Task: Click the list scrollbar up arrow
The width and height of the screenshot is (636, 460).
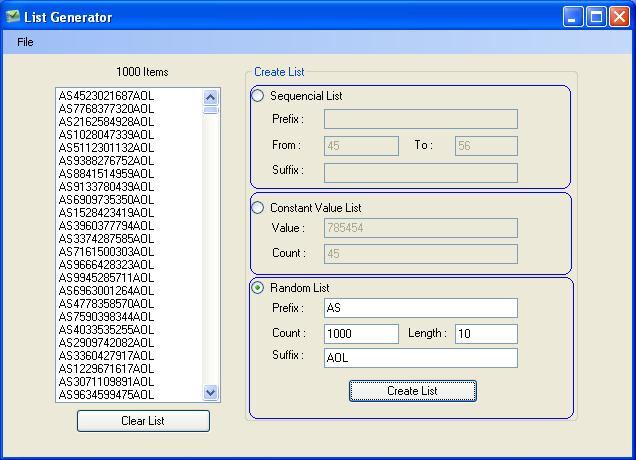Action: [x=211, y=97]
